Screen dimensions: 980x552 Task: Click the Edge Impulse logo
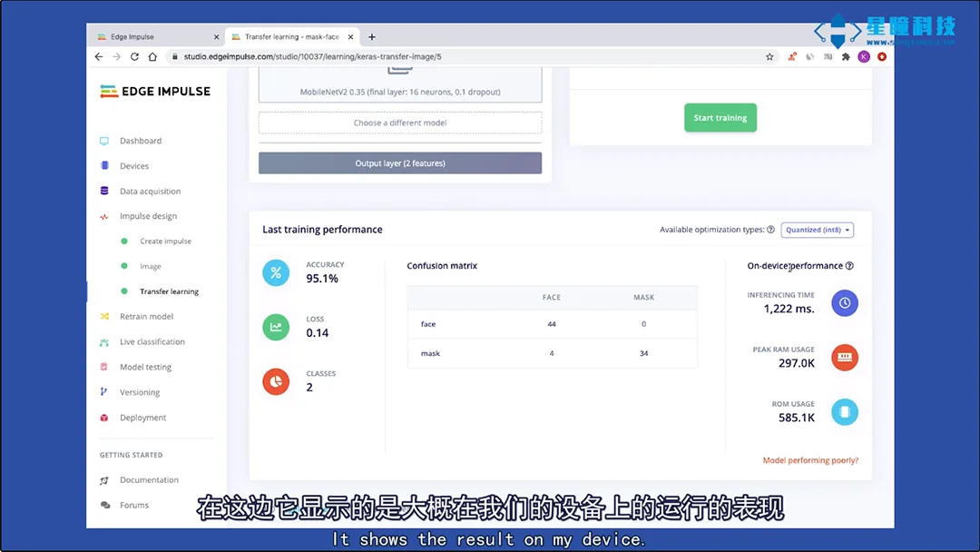(155, 92)
